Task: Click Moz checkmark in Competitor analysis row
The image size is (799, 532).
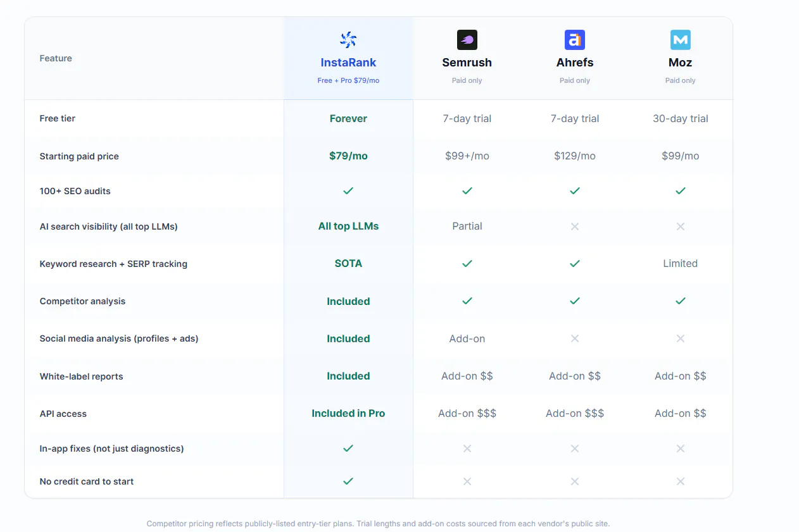Action: point(681,301)
